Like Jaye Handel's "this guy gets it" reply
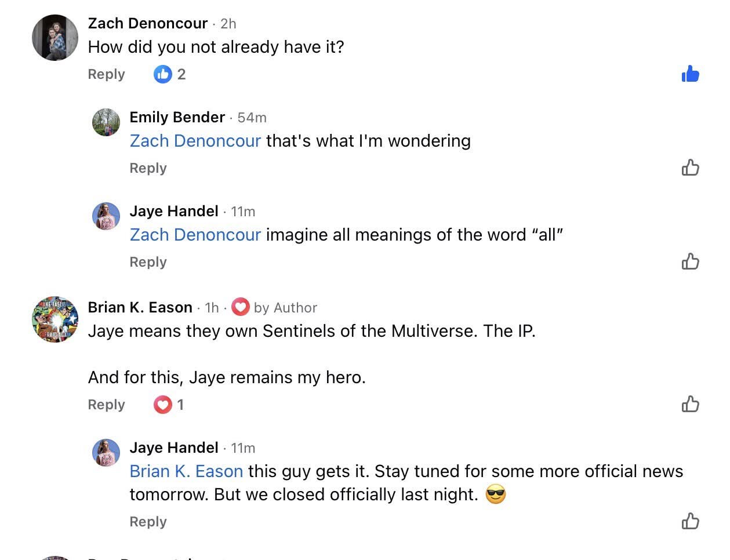This screenshot has height=560, width=730. click(x=690, y=521)
